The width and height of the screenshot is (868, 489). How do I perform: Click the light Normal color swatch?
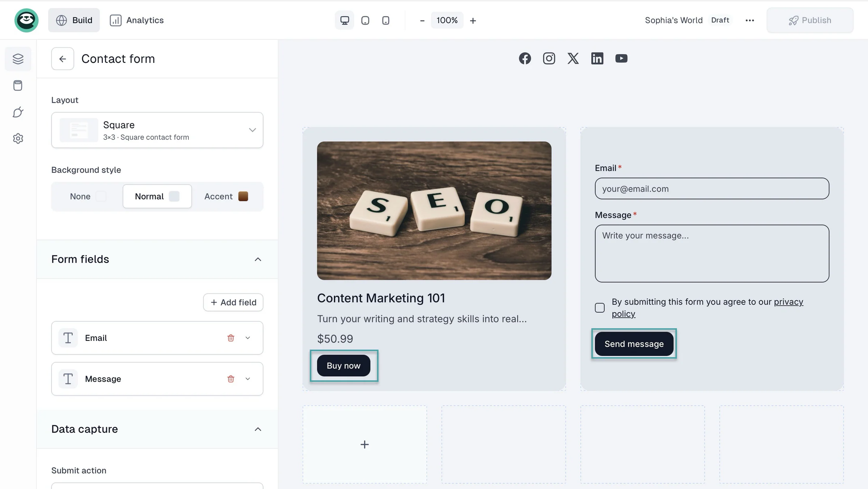174,196
